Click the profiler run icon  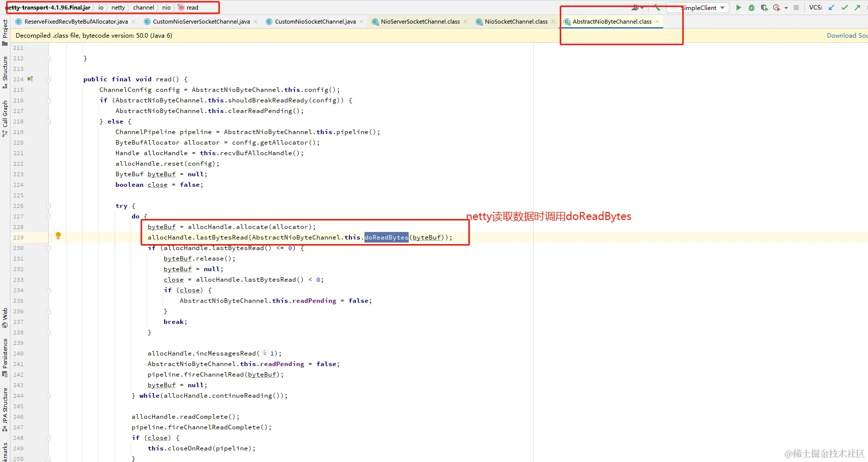tap(777, 8)
